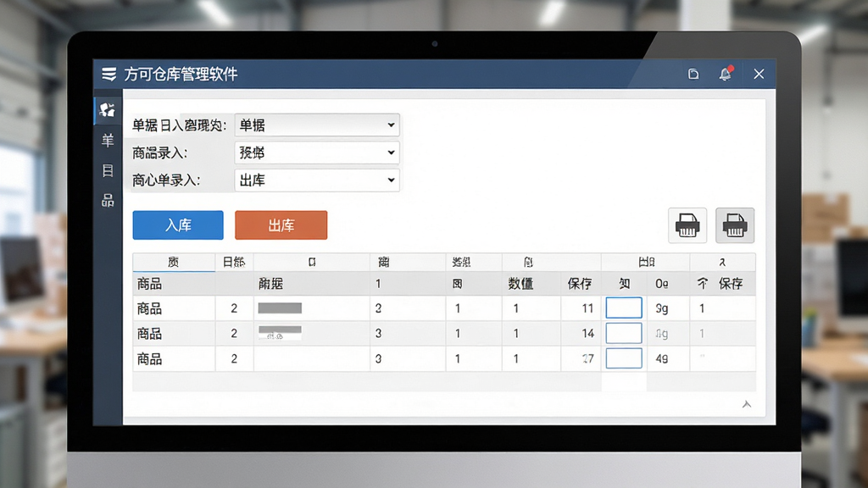Select the highlighted top icon in the sidebar

click(x=108, y=109)
